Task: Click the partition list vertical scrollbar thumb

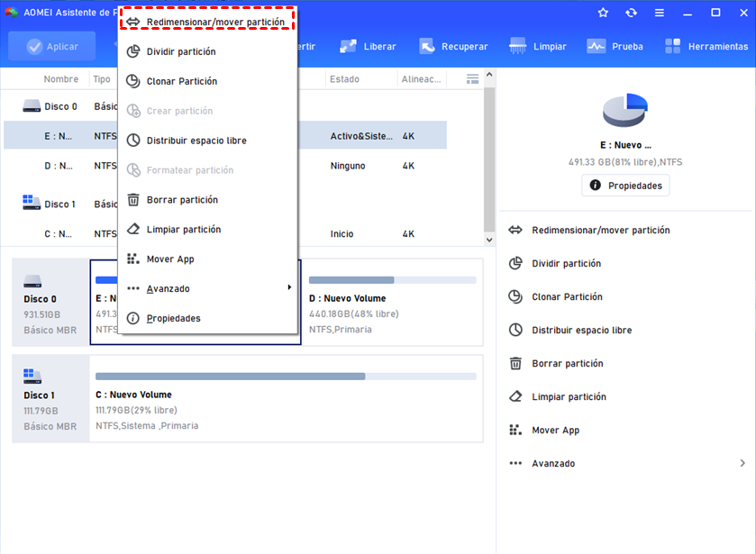Action: 489,159
